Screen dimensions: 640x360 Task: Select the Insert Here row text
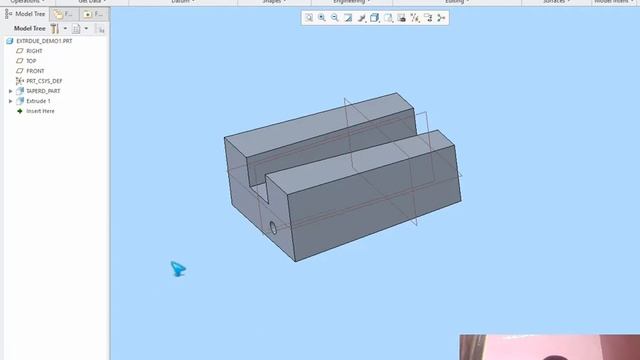[x=40, y=111]
